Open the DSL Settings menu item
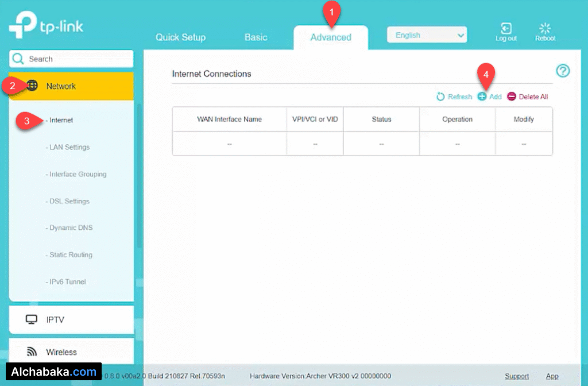Viewport: 588px width, 386px height. [69, 201]
